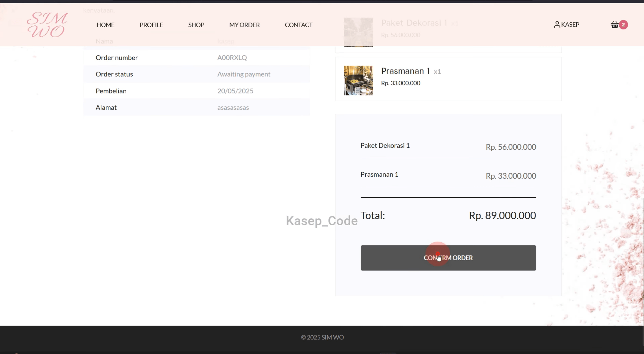Open the shopping basket icon

pos(615,25)
